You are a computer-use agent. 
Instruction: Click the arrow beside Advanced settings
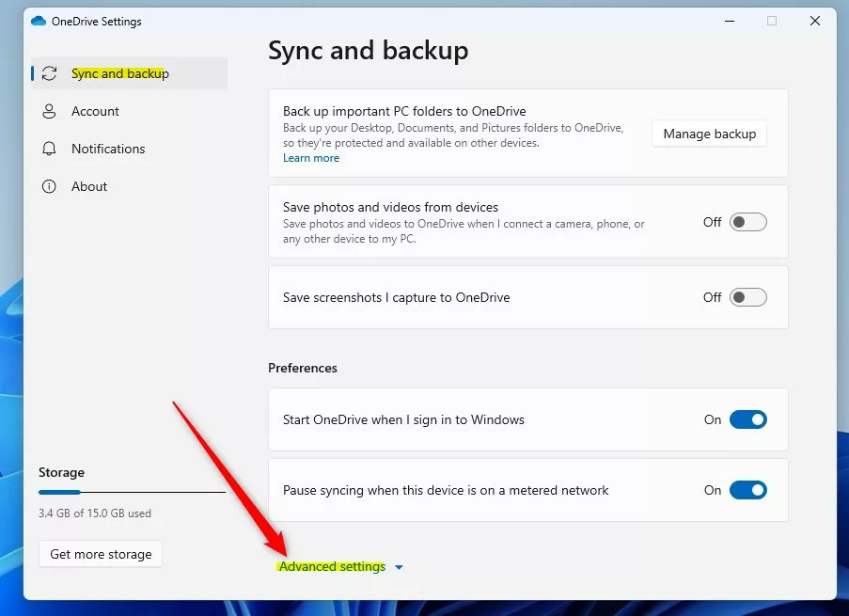point(399,567)
